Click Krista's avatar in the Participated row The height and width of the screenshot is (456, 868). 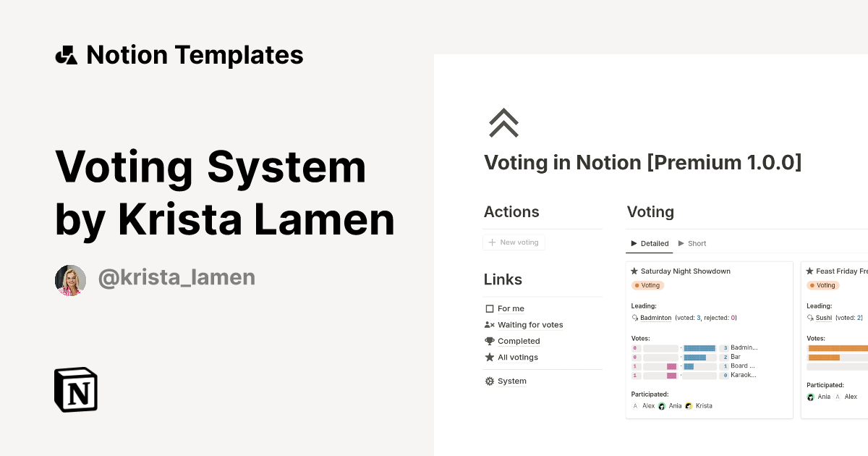(689, 405)
